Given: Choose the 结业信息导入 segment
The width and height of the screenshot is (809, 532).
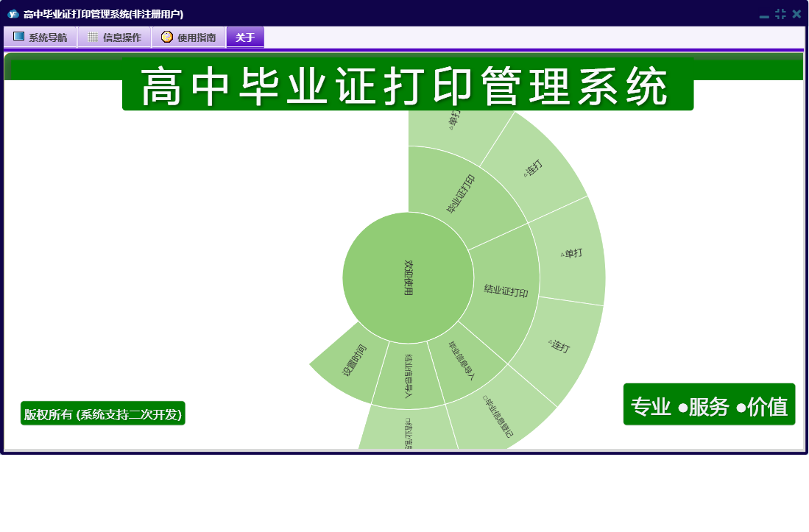Looking at the screenshot, I should pyautogui.click(x=408, y=376).
